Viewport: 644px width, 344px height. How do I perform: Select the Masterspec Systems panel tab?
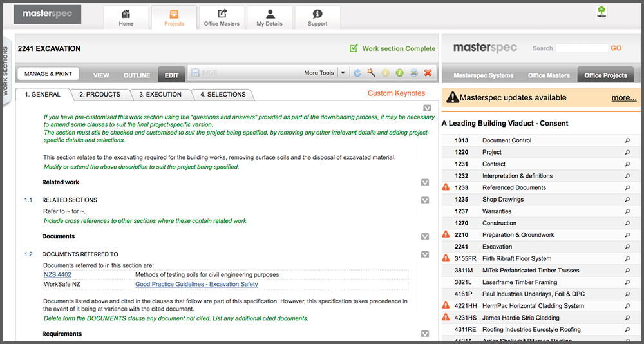[x=483, y=75]
